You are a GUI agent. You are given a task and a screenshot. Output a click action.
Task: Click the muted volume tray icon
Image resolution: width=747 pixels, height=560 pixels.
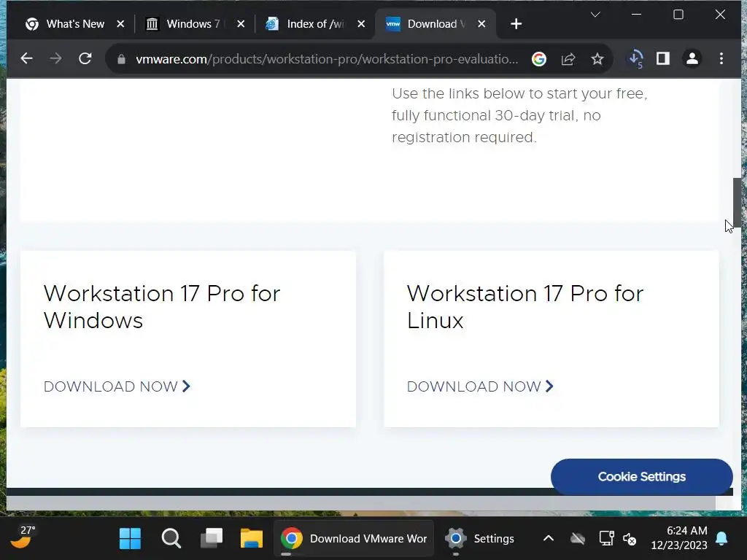coord(630,539)
